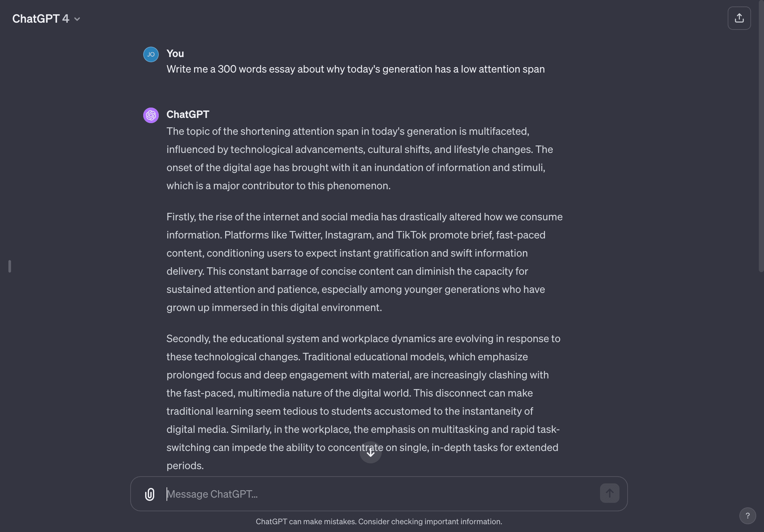This screenshot has height=532, width=764.
Task: Click the chevron arrow beside ChatGPT 4
Action: 77,19
